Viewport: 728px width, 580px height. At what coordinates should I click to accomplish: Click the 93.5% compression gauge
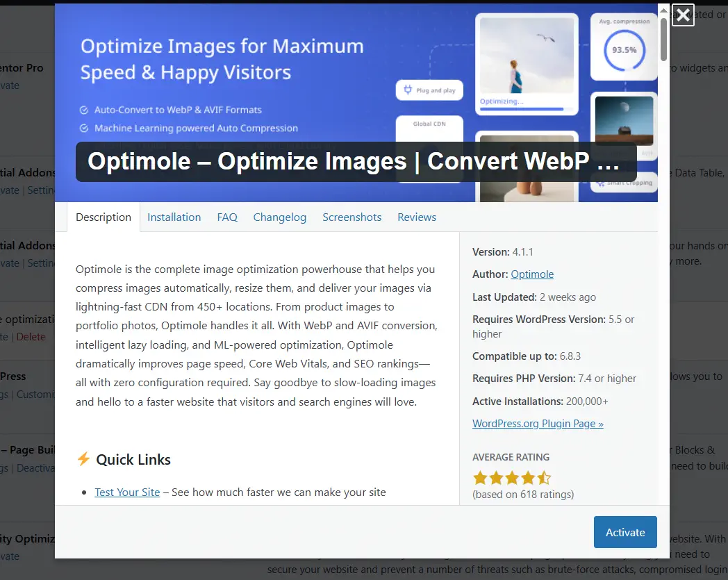pyautogui.click(x=624, y=50)
